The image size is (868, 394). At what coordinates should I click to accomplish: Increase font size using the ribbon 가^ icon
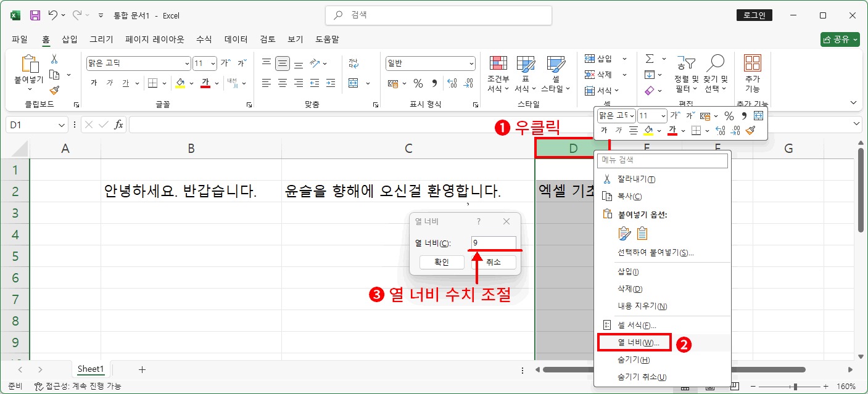pos(226,63)
